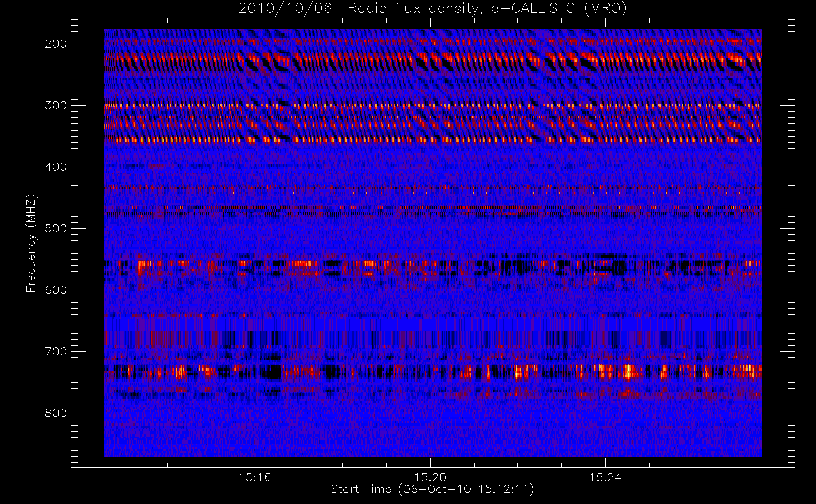This screenshot has height=504, width=816.
Task: Click the 15:20 time axis label
Action: [x=430, y=477]
